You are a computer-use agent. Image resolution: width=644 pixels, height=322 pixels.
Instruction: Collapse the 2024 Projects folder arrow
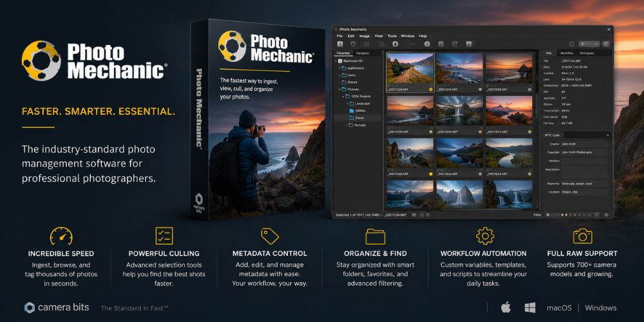[x=343, y=96]
